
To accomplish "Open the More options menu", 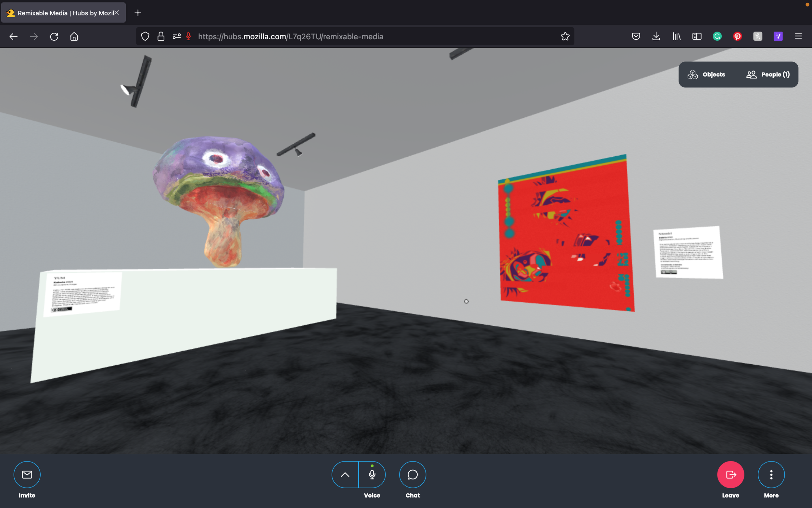I will pyautogui.click(x=771, y=474).
